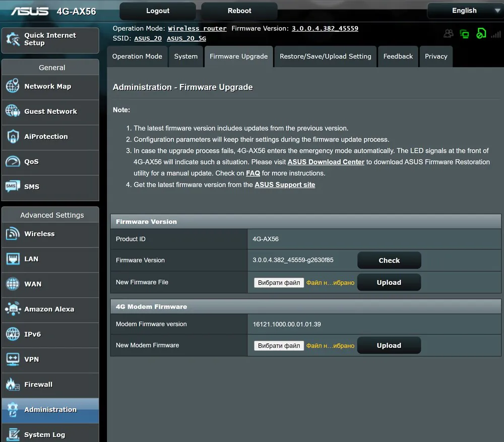Viewport: 504px width, 442px height.
Task: Switch to the System tab
Action: click(x=186, y=56)
